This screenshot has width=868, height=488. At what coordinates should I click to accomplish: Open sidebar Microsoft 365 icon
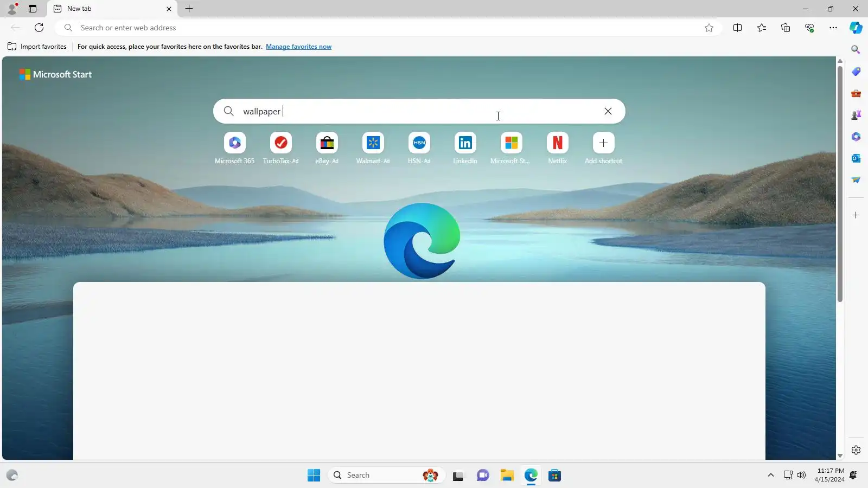(x=856, y=137)
